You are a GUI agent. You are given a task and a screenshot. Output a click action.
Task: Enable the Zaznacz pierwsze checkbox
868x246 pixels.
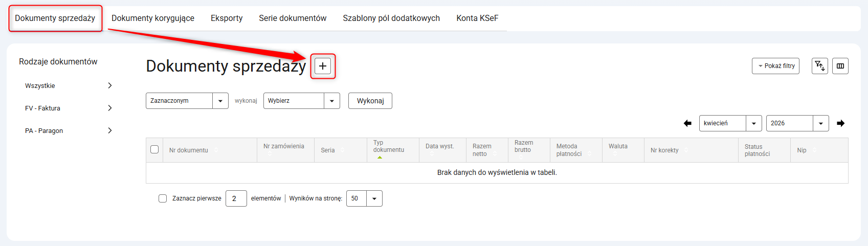pos(163,198)
